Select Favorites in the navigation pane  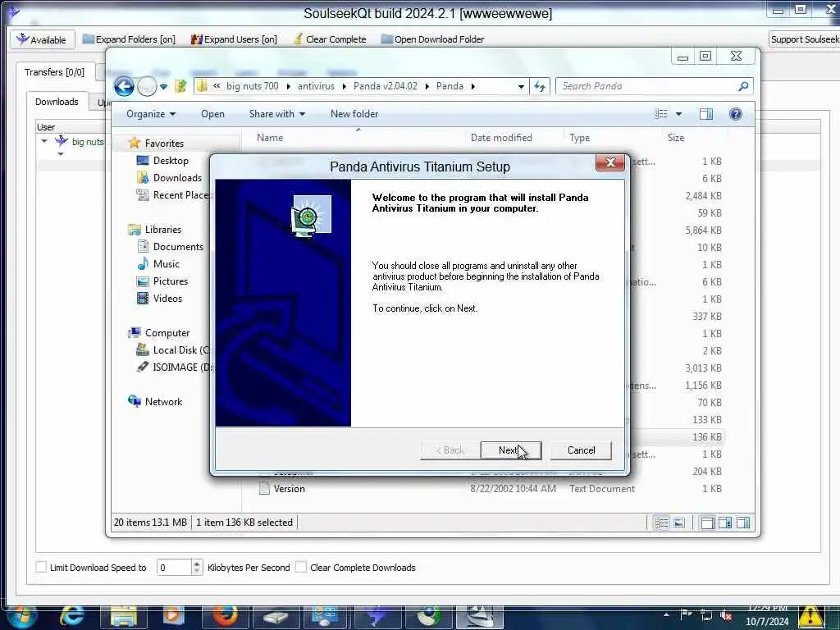(164, 143)
